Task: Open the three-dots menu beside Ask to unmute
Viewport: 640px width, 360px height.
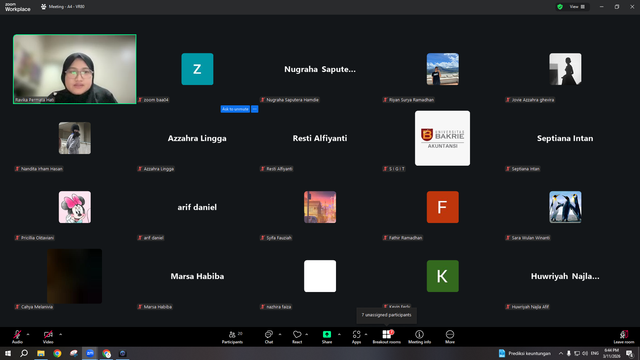Action: click(255, 109)
